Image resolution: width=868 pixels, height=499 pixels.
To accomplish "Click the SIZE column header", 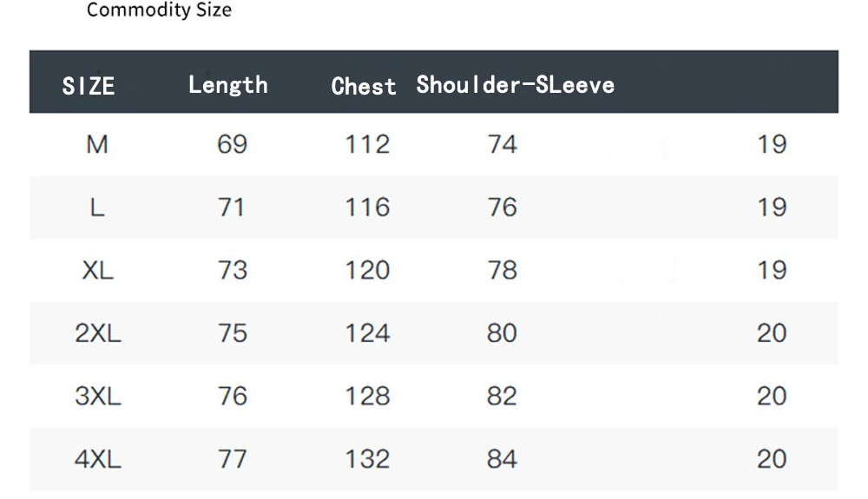I will click(x=89, y=86).
